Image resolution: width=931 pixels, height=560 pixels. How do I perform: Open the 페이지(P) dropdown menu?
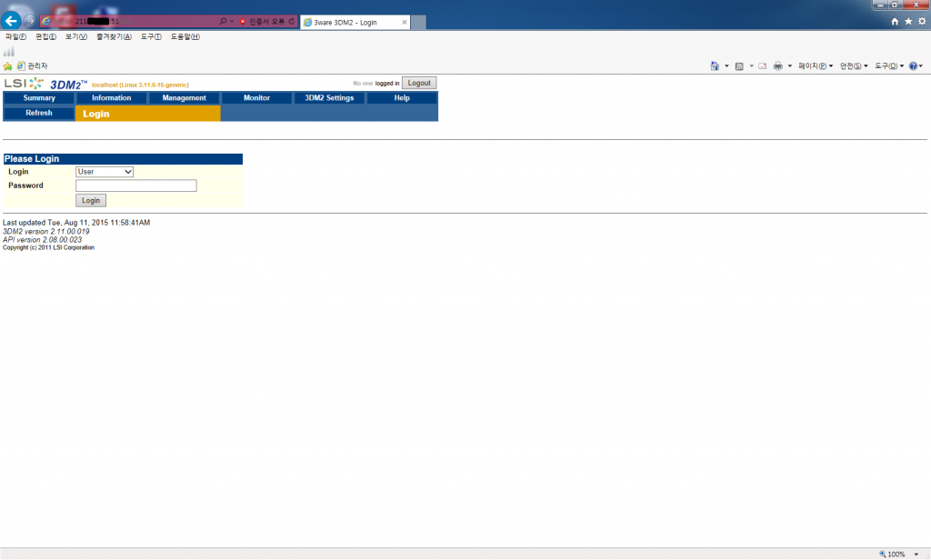(816, 66)
